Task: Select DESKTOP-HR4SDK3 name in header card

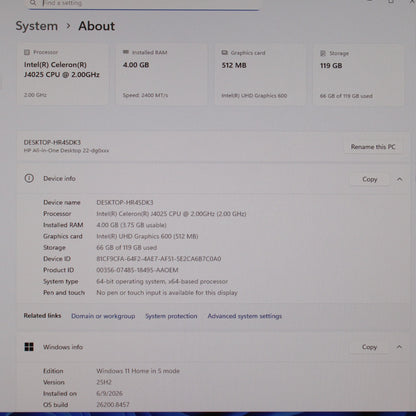Action: pyautogui.click(x=52, y=142)
